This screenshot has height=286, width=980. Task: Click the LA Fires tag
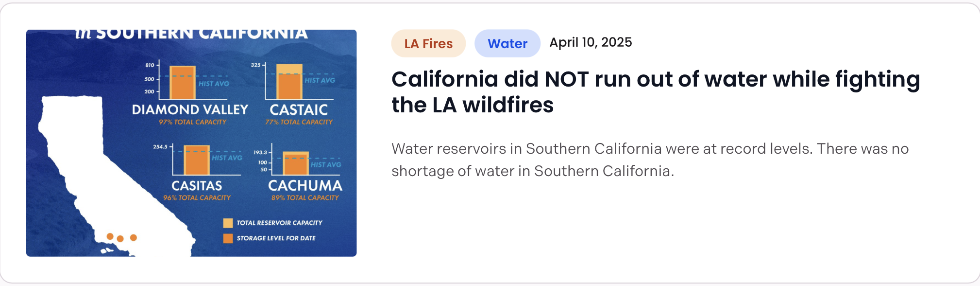pos(428,44)
